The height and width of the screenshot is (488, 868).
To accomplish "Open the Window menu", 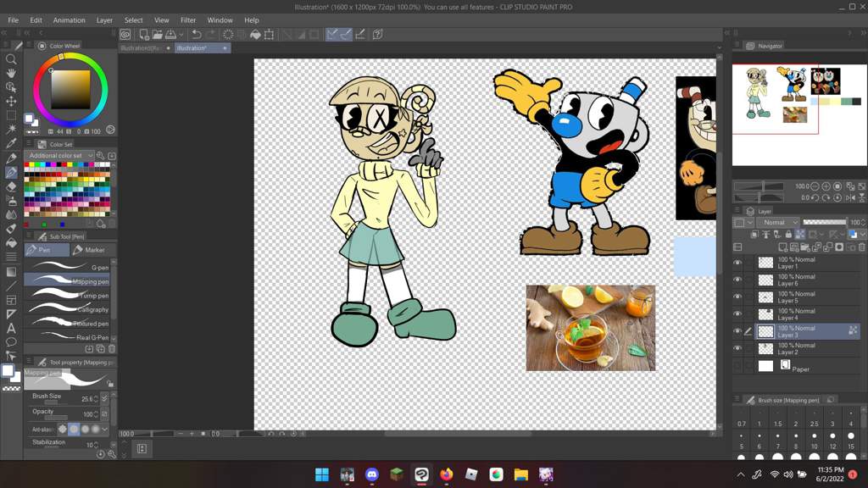I will (x=220, y=20).
